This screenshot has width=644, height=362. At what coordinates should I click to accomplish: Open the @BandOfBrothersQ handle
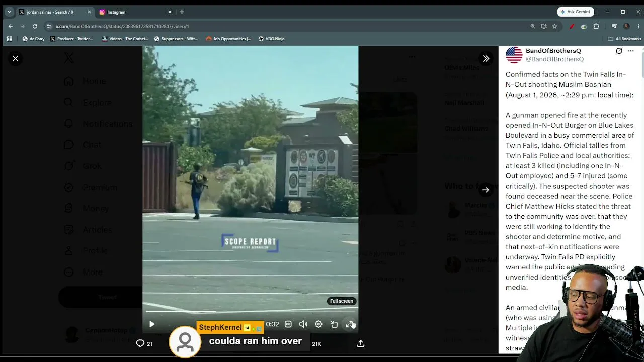click(x=554, y=59)
